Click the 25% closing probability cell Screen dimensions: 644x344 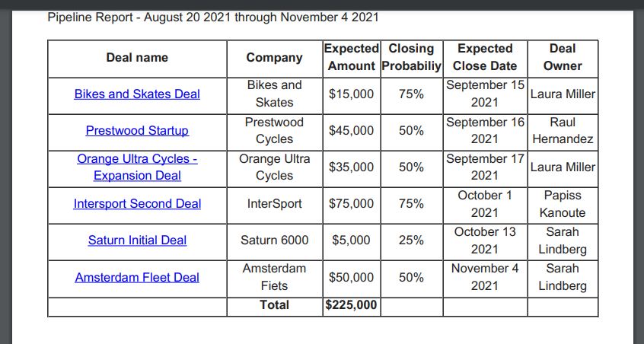411,240
